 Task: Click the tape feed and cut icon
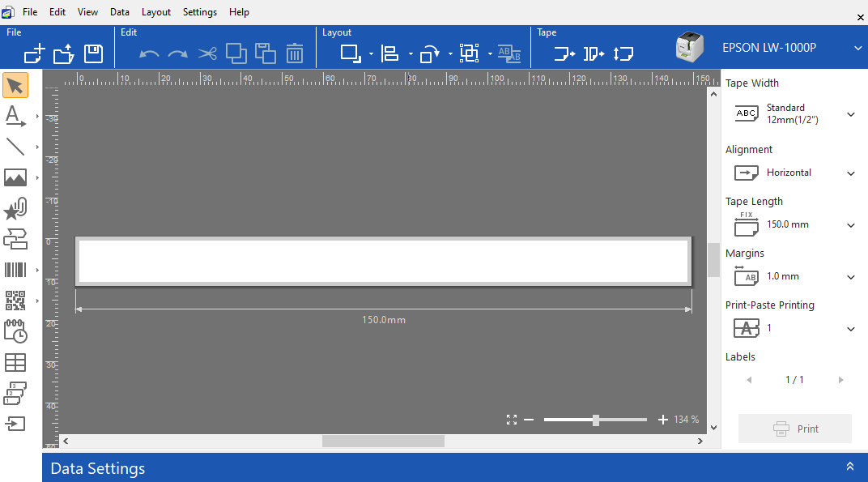(x=594, y=53)
